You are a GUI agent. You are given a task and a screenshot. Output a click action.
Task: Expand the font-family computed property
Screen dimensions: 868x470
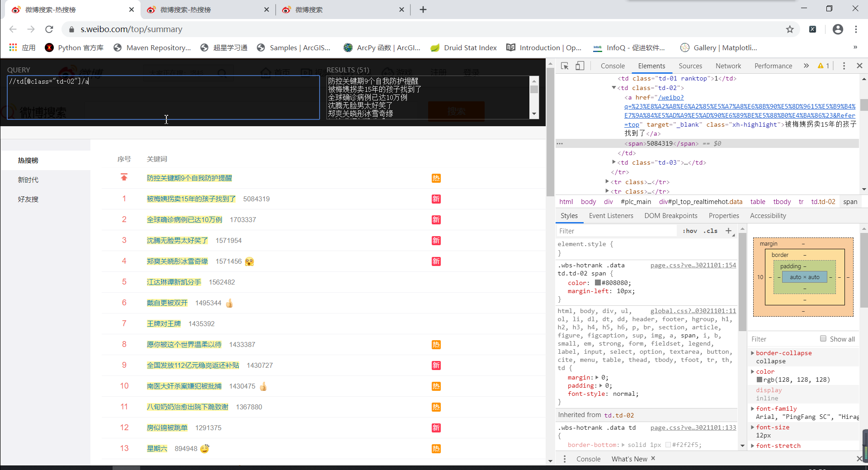[753, 408]
